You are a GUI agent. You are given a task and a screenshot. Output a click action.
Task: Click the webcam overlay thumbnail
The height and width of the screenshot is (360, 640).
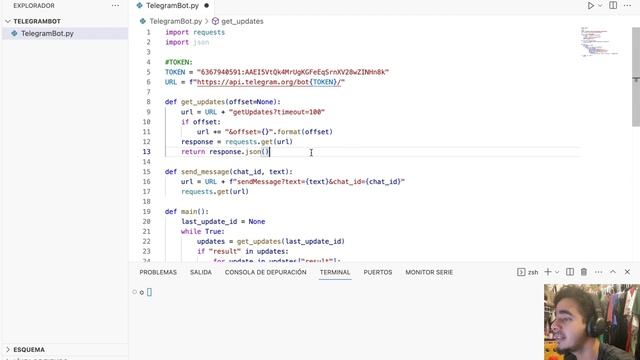(x=592, y=322)
